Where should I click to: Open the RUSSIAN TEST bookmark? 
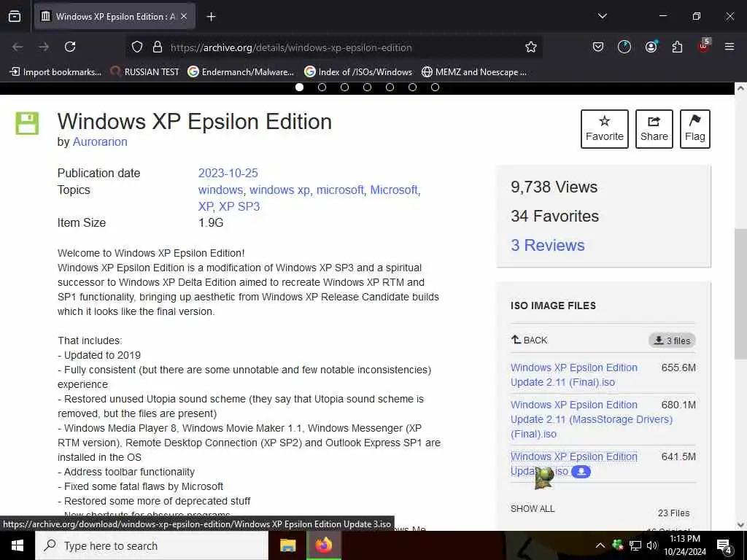(x=145, y=72)
